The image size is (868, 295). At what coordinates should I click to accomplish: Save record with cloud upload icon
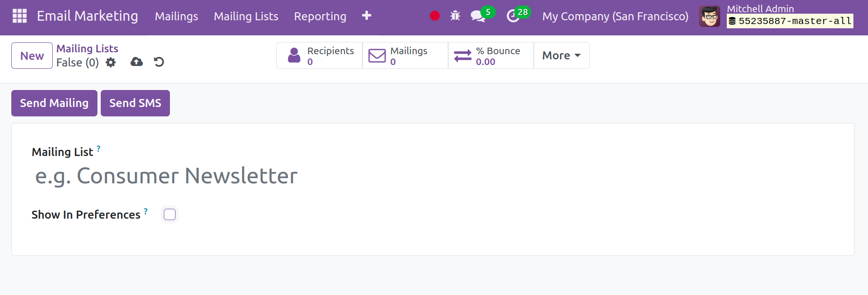137,62
